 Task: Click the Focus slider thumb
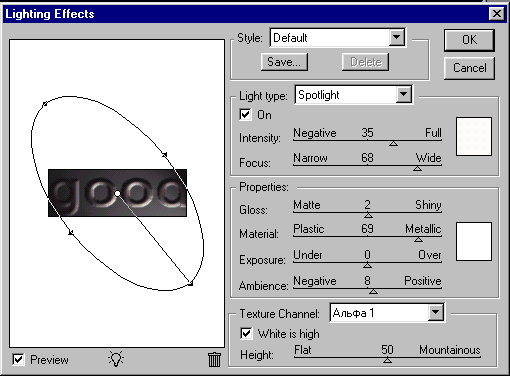pos(417,169)
